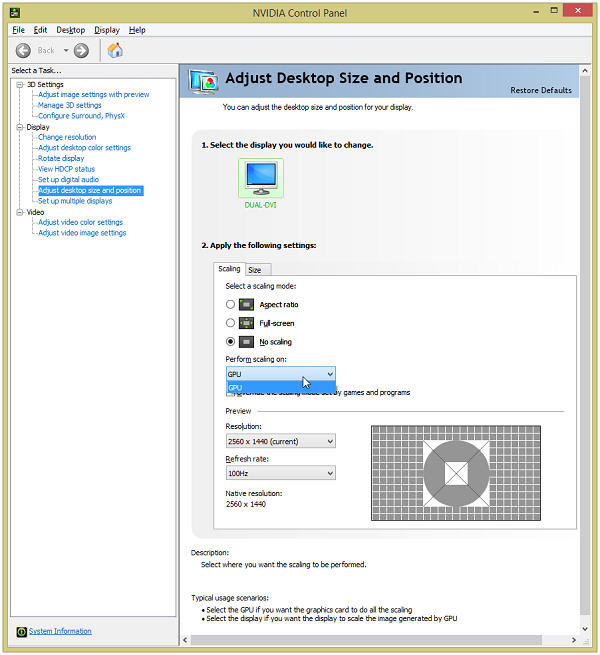Click Restore Defaults link
This screenshot has width=600, height=655.
click(541, 90)
